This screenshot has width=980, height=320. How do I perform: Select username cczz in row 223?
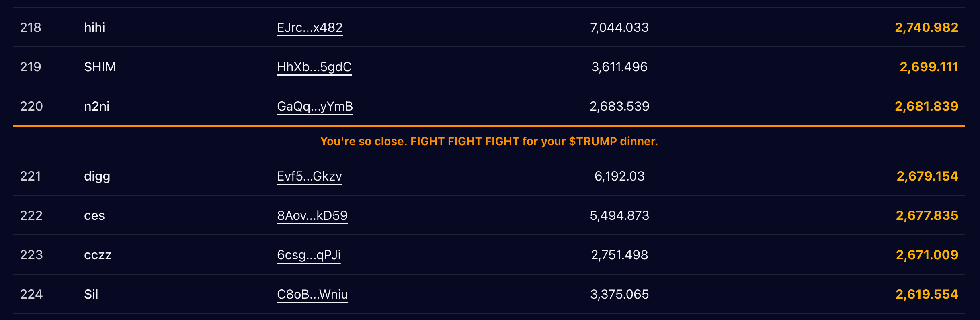click(x=98, y=255)
